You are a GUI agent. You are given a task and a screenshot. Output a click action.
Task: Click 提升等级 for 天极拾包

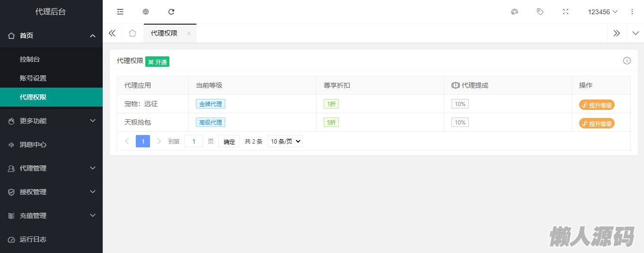(x=597, y=124)
